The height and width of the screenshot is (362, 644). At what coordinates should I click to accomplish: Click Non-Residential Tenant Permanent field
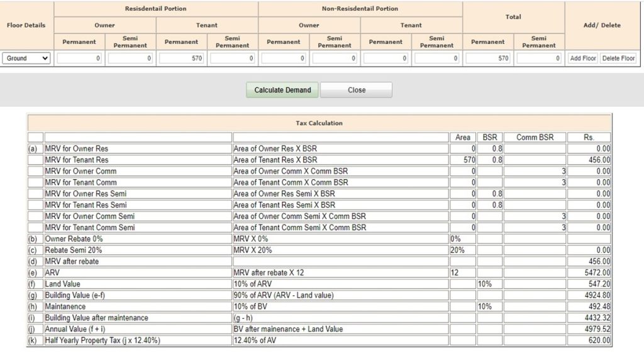386,58
